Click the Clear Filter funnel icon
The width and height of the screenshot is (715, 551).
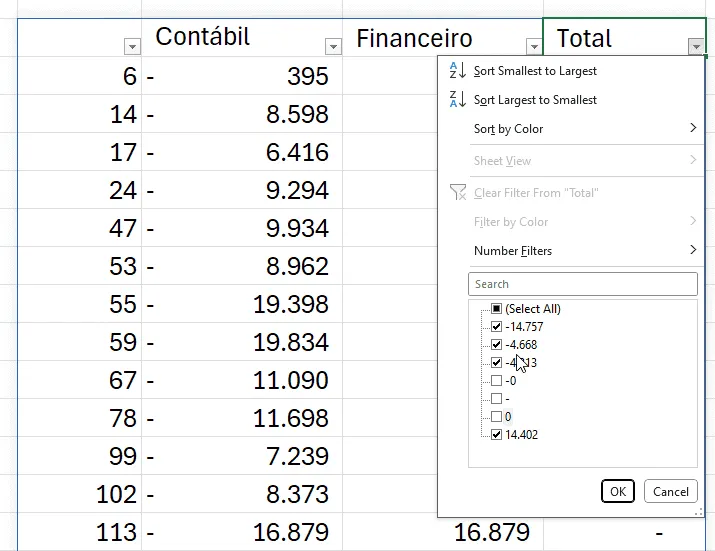pos(458,192)
